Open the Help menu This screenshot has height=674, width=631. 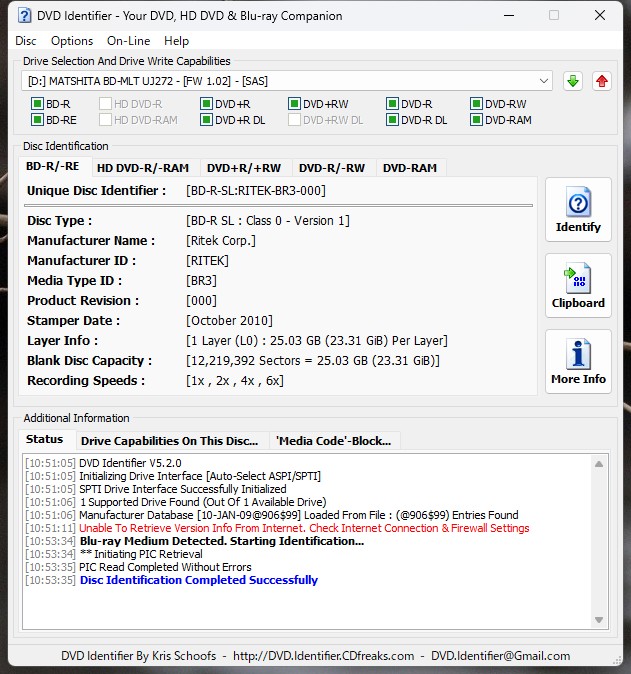pyautogui.click(x=176, y=41)
